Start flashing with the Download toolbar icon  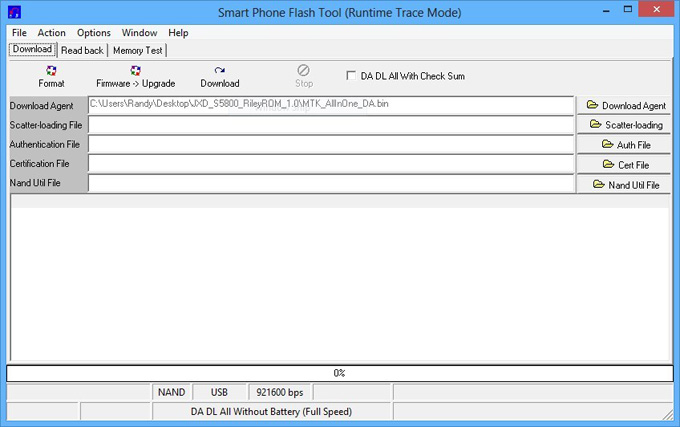(x=219, y=71)
